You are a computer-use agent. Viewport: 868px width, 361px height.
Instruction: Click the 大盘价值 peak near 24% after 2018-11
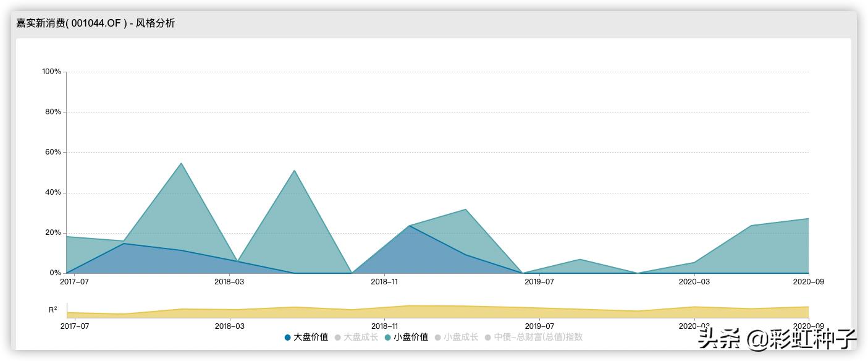tap(409, 226)
